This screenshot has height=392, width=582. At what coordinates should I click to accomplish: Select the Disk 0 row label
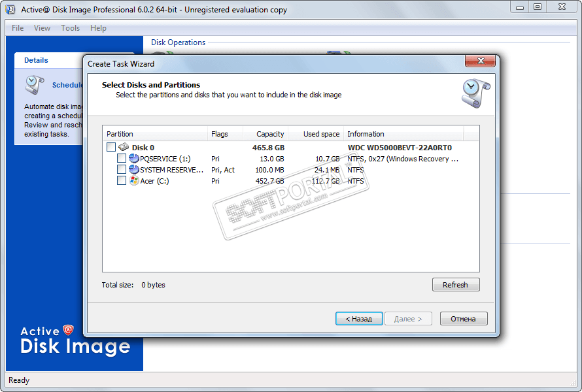click(143, 148)
